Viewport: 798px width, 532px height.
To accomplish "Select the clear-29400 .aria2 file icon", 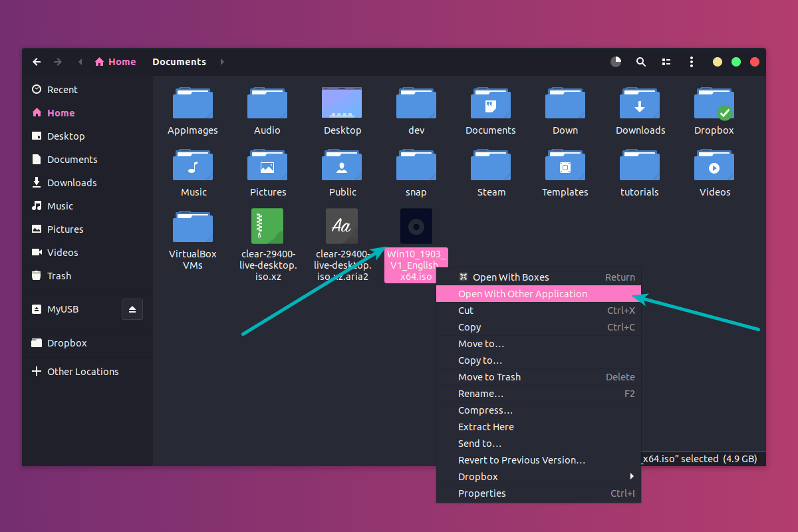I will pos(342,226).
